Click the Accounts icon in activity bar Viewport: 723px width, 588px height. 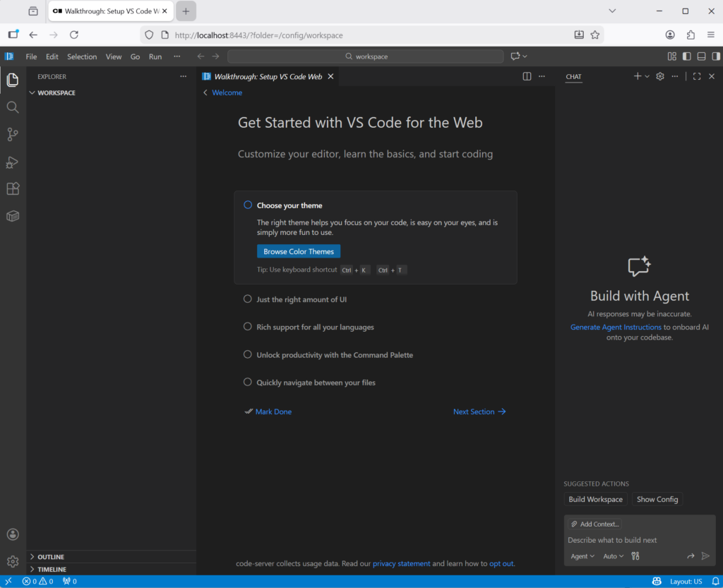(x=13, y=534)
